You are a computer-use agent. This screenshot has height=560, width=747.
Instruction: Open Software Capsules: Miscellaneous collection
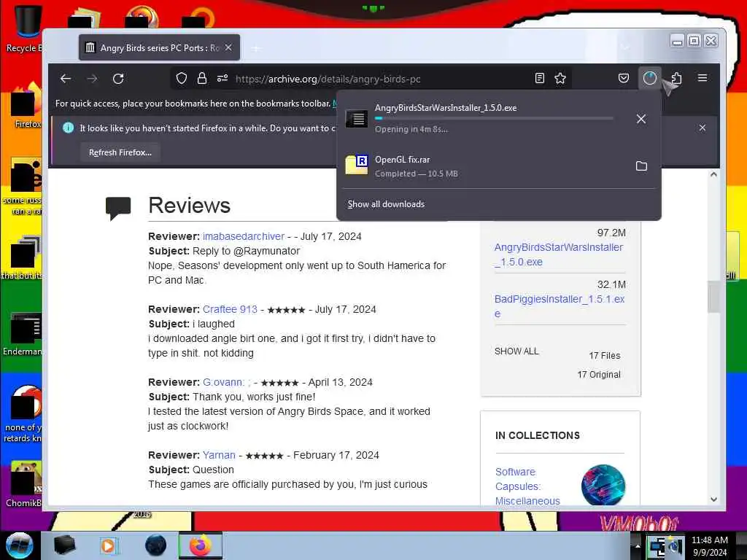[527, 486]
